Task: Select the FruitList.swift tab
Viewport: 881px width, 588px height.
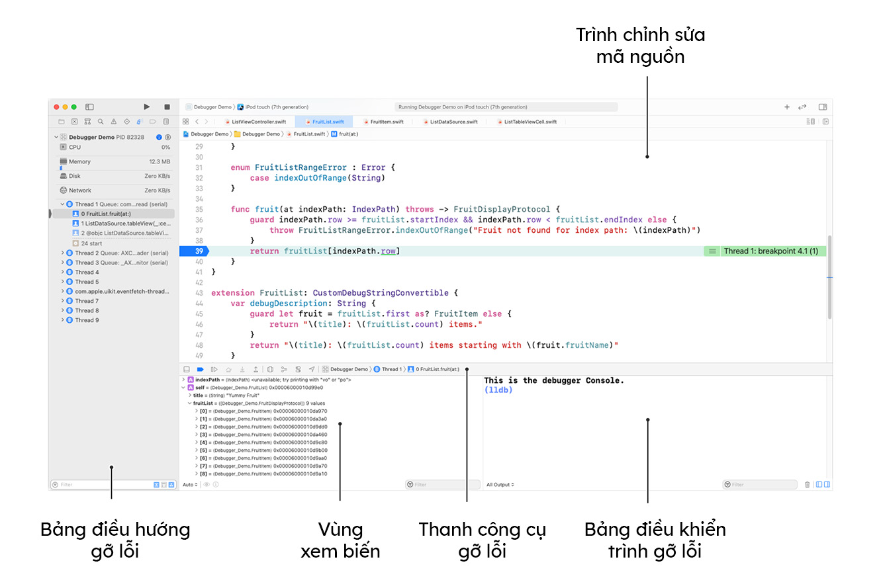Action: click(324, 122)
